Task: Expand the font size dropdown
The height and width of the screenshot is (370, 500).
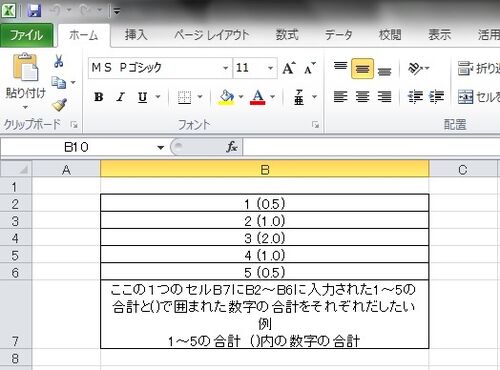Action: click(x=271, y=68)
